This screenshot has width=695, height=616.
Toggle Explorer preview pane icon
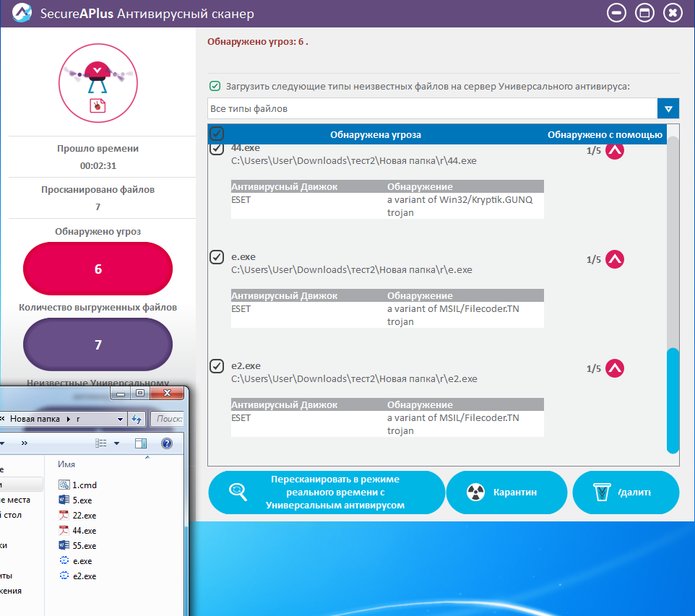[x=140, y=443]
